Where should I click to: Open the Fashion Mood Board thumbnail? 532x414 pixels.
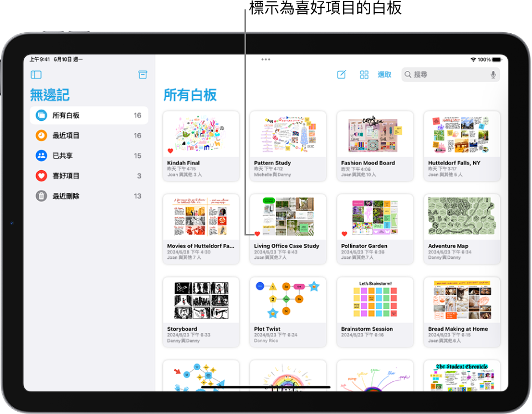375,134
